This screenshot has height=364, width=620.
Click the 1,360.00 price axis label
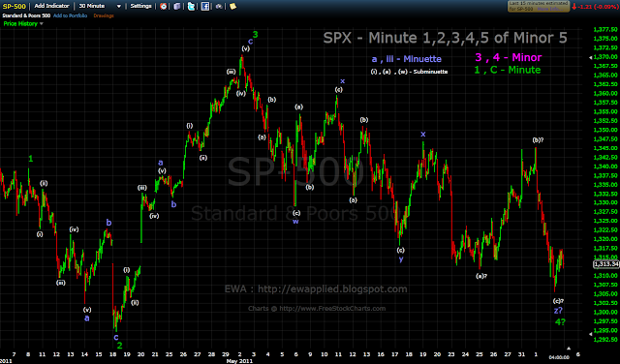coord(605,93)
